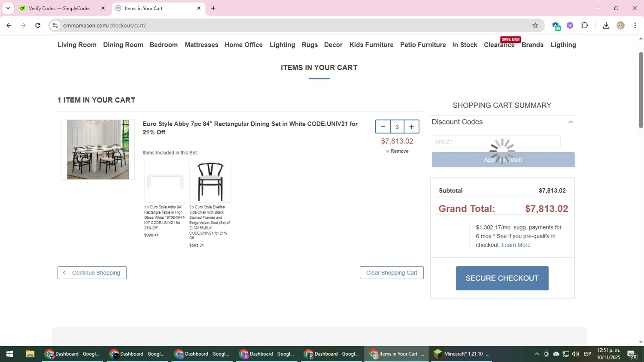Click the page vertical scrollbar
This screenshot has height=362, width=644.
point(641,90)
